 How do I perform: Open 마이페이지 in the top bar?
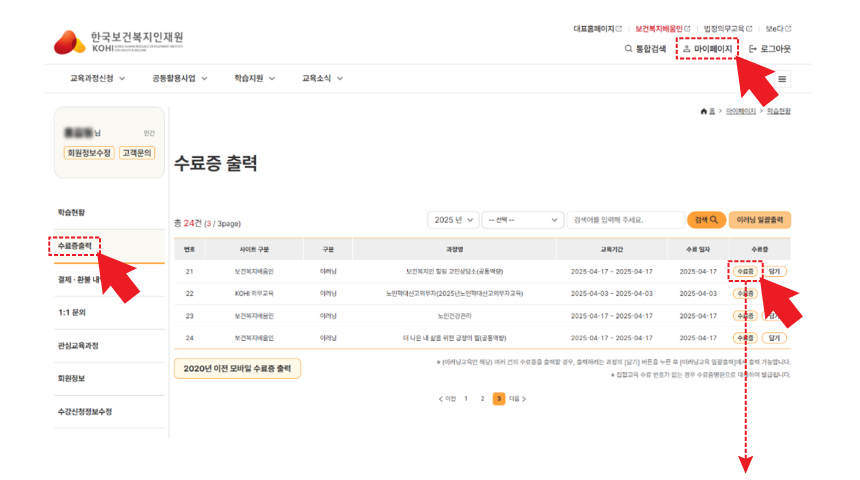point(708,49)
